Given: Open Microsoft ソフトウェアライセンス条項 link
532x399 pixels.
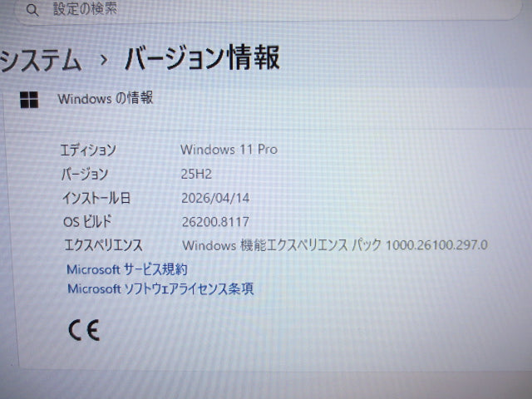Looking at the screenshot, I should pos(160,289).
